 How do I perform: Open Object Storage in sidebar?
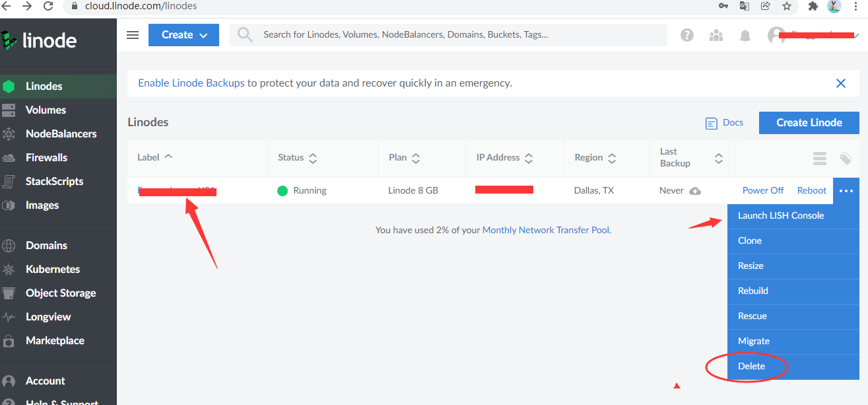click(x=58, y=293)
